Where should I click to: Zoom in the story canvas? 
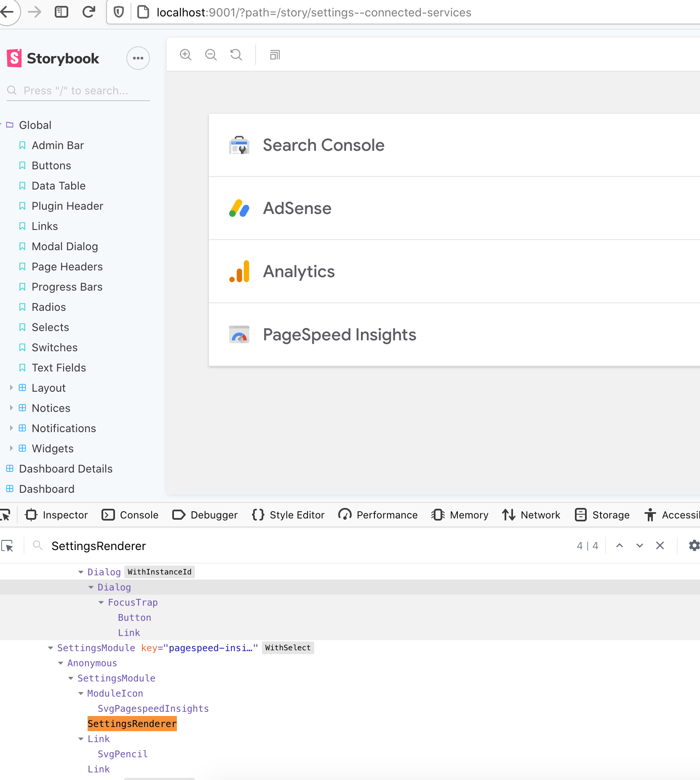[x=186, y=55]
